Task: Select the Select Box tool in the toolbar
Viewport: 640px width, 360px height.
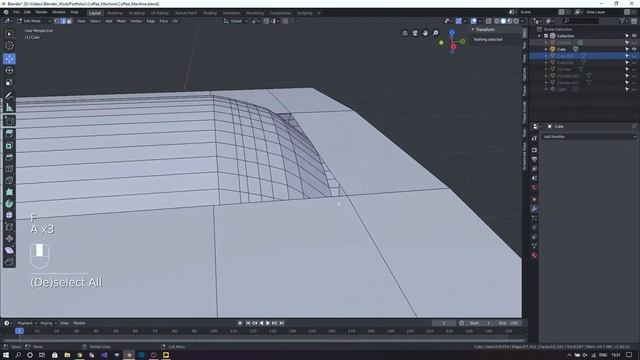Action: (x=9, y=34)
